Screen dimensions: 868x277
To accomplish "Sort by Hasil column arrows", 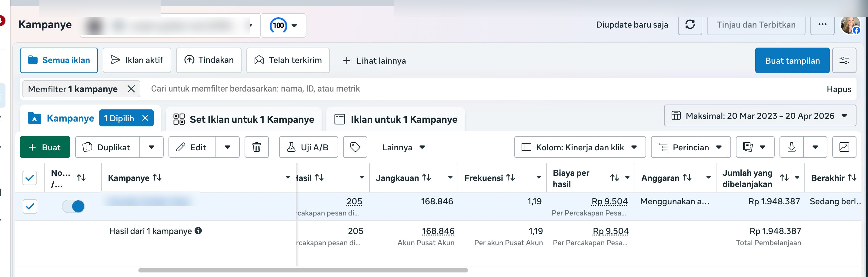I will (319, 177).
